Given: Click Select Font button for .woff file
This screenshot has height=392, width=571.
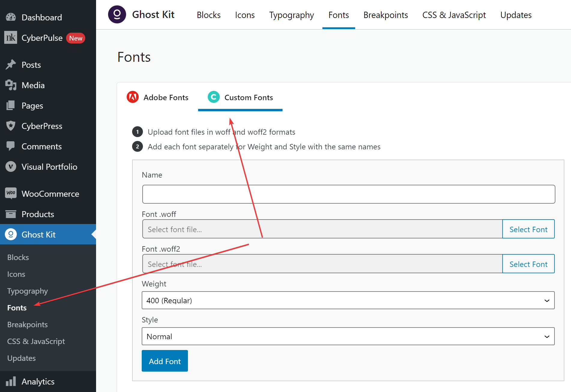Looking at the screenshot, I should [x=528, y=229].
